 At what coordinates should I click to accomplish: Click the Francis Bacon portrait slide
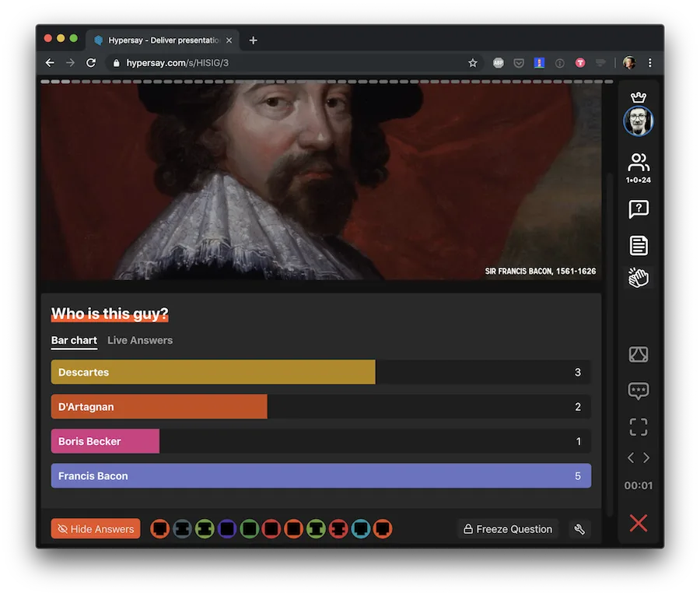[x=321, y=182]
